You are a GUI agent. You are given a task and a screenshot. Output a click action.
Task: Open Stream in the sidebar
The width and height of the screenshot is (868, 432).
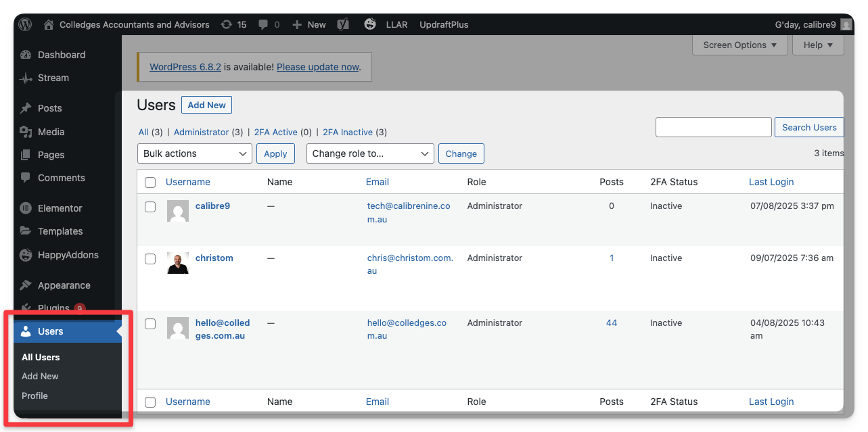pyautogui.click(x=53, y=78)
